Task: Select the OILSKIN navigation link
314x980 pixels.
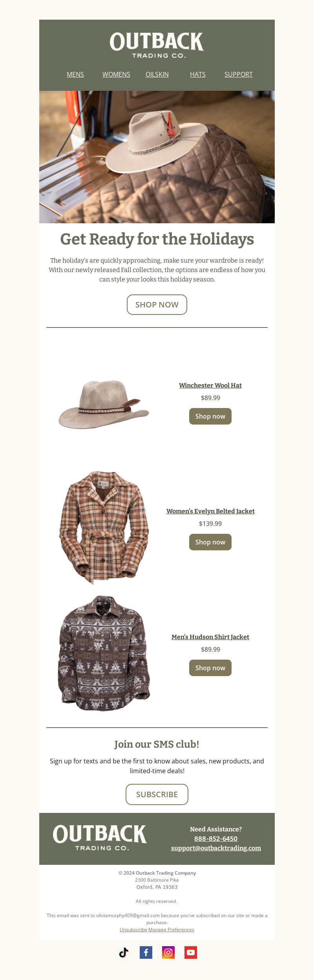Action: click(157, 74)
